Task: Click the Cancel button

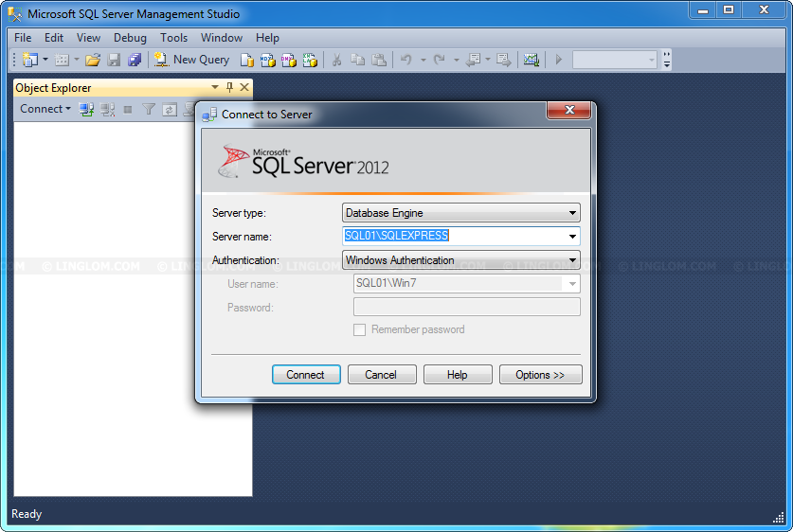Action: 382,374
